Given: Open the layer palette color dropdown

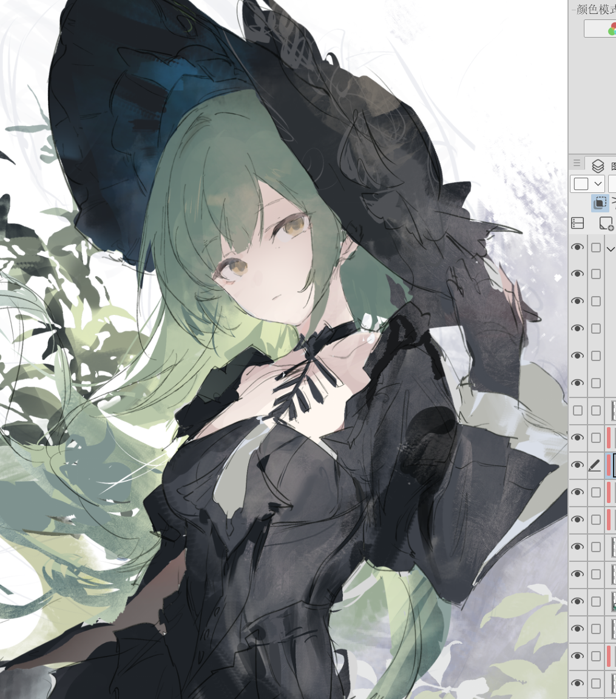Looking at the screenshot, I should click(x=587, y=184).
